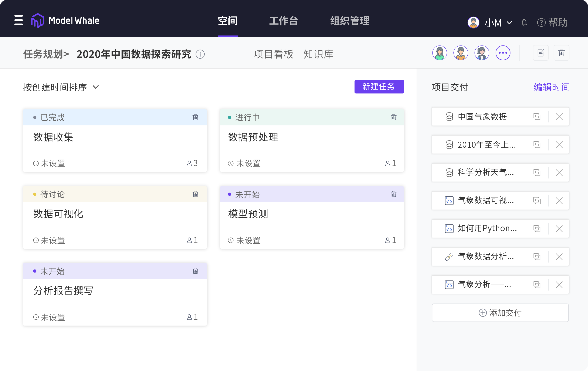Delete the 数据可视化 task card
This screenshot has height=371, width=588.
pyautogui.click(x=195, y=194)
